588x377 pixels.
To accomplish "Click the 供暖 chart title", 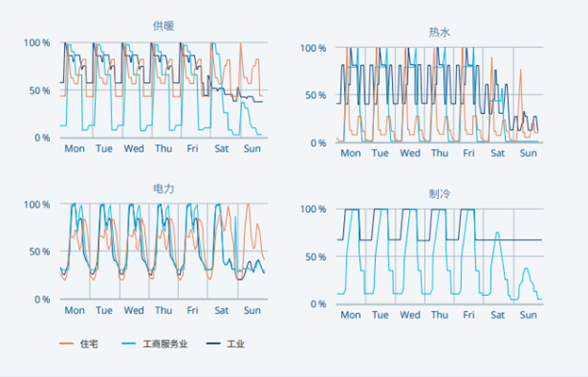I will tap(164, 26).
